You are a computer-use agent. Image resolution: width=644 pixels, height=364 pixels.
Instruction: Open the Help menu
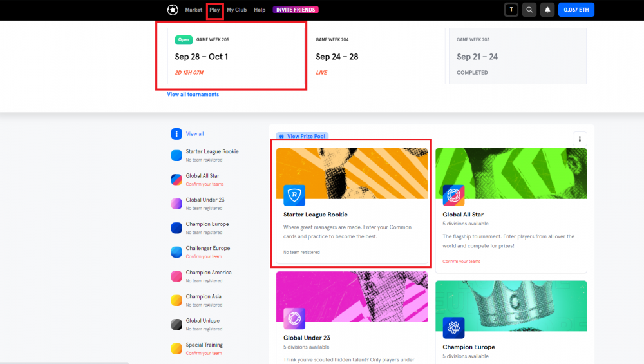coord(260,10)
